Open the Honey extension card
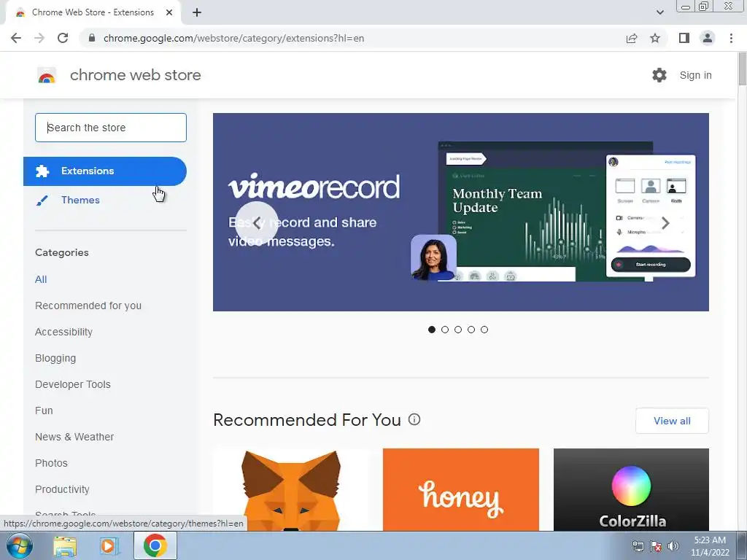This screenshot has width=747, height=560. pyautogui.click(x=461, y=489)
